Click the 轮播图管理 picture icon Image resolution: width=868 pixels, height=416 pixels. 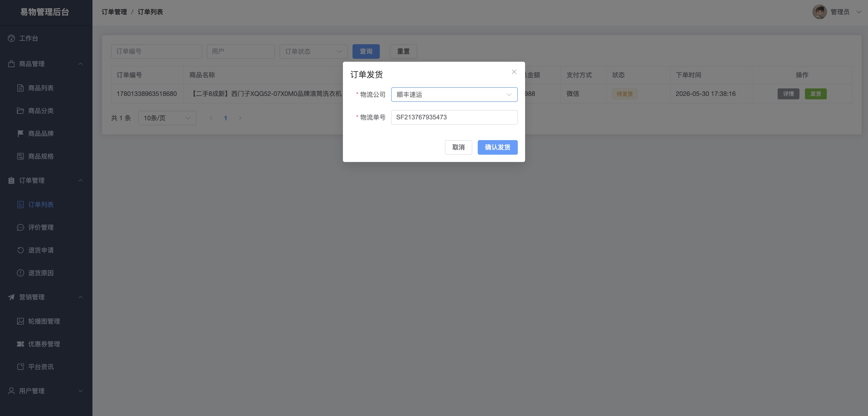(20, 321)
